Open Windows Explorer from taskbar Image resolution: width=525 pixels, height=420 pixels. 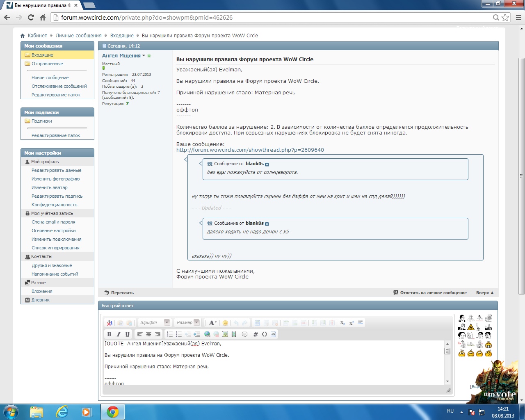point(37,412)
